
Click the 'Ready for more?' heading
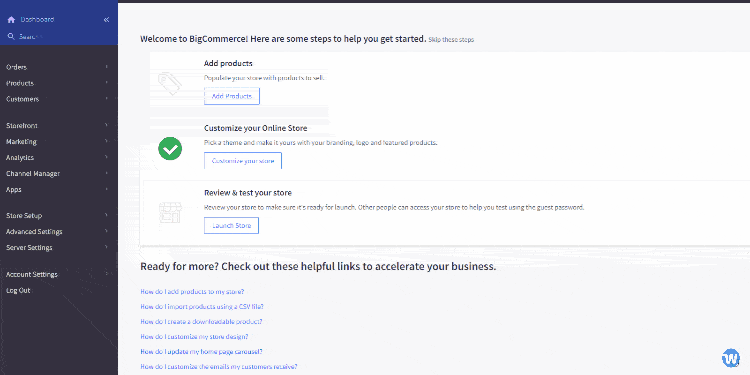[x=318, y=266]
